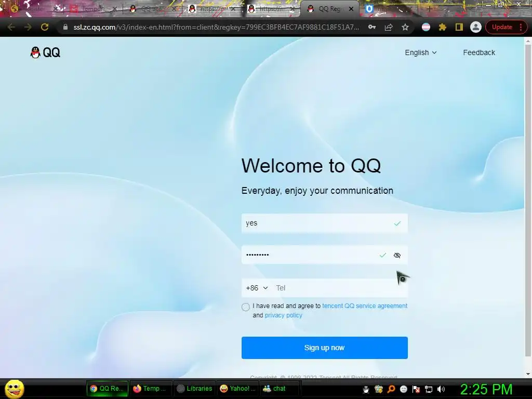Click the 2:25 PM clock
The image size is (532, 399).
486,389
